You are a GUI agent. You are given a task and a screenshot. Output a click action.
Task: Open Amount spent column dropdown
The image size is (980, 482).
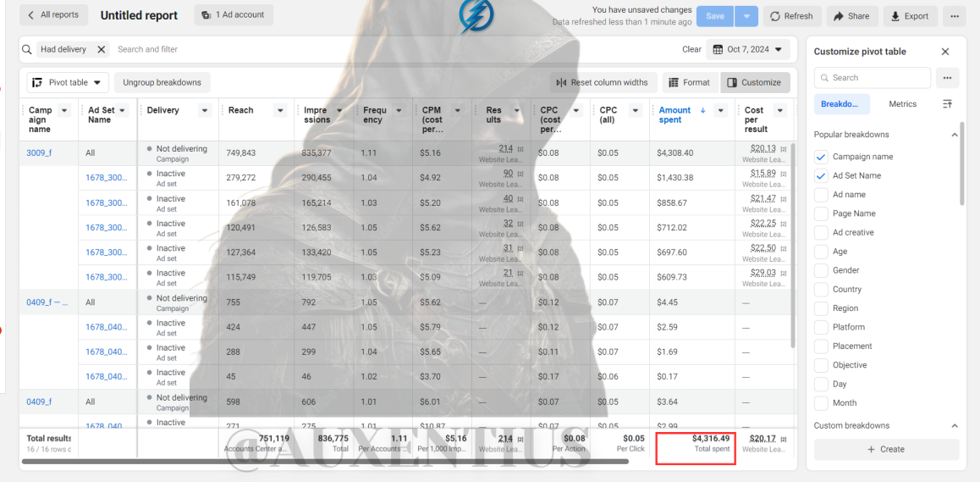click(721, 110)
